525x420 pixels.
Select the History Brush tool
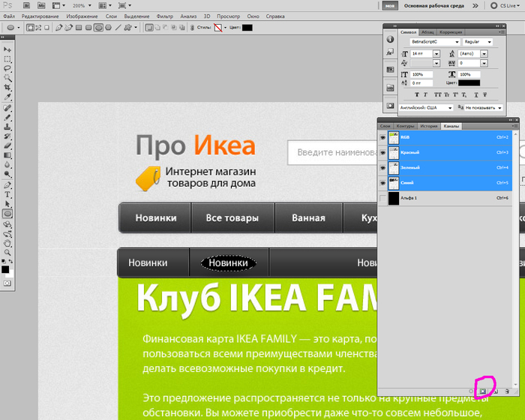[x=7, y=136]
